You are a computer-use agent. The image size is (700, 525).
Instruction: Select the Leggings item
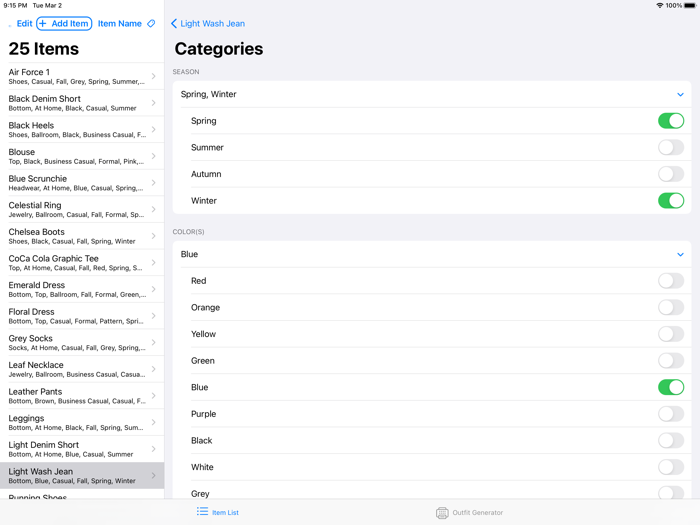(x=82, y=422)
